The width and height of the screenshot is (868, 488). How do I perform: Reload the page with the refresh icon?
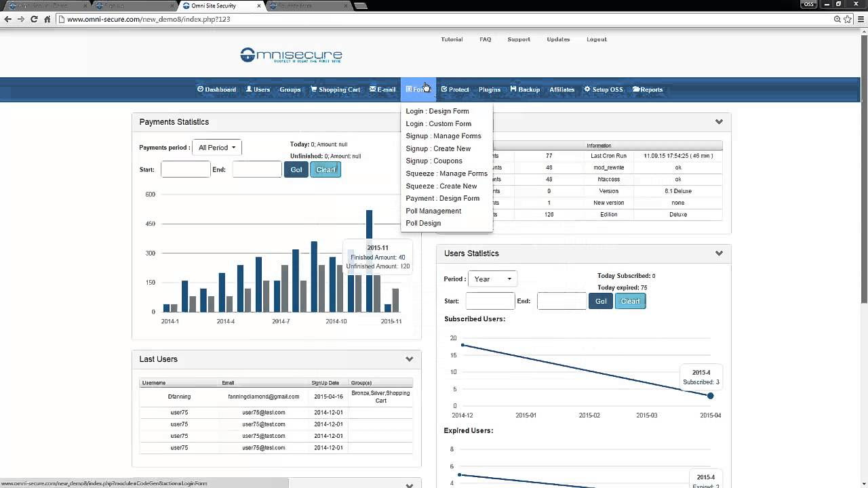34,19
